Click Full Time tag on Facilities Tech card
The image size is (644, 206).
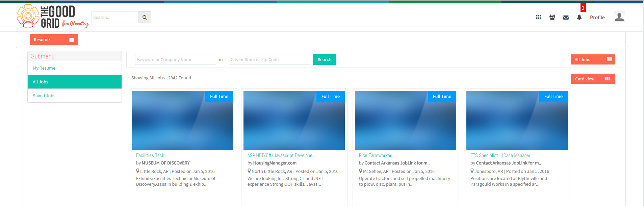click(219, 96)
